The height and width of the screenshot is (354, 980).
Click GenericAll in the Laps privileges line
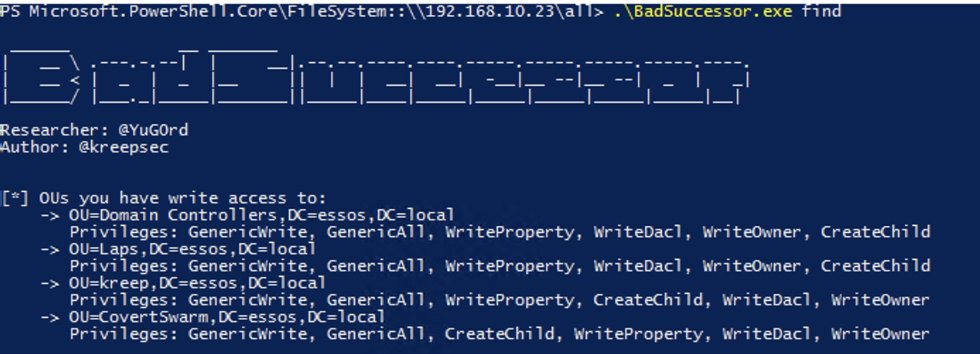376,265
